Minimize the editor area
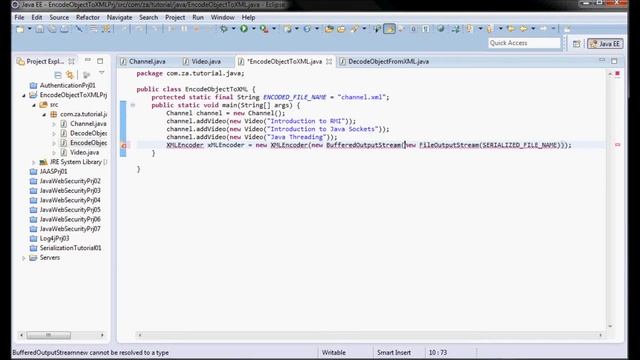640x360 pixels. (602, 60)
